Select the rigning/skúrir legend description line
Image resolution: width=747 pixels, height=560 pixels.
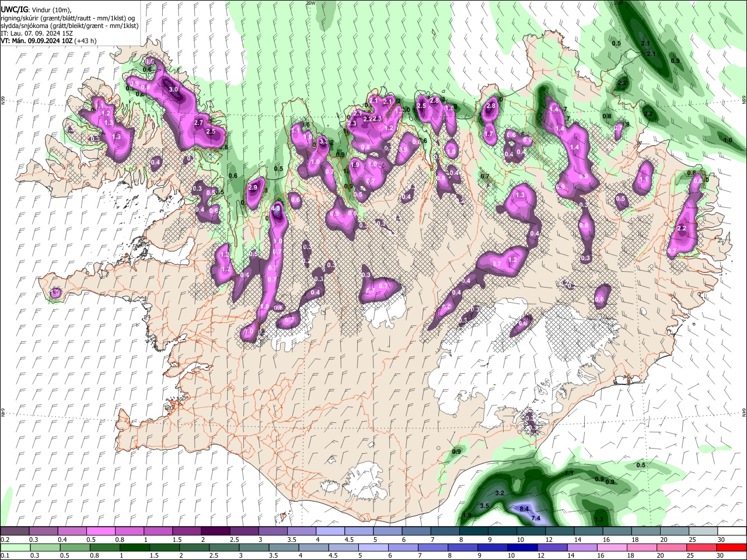[68, 17]
